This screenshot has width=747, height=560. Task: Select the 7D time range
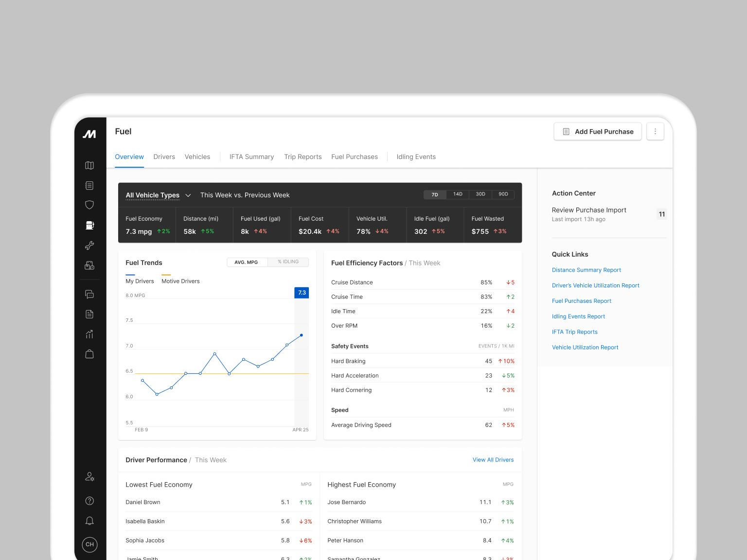(x=435, y=194)
